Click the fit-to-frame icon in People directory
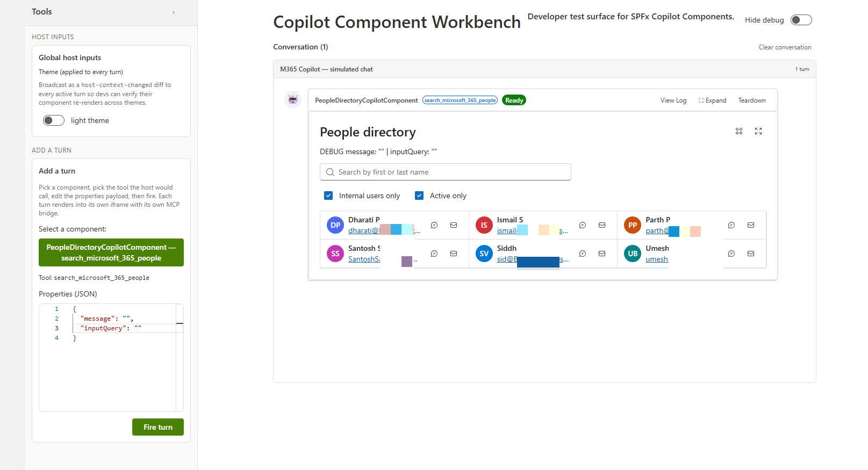Image resolution: width=868 pixels, height=470 pixels. [x=739, y=131]
